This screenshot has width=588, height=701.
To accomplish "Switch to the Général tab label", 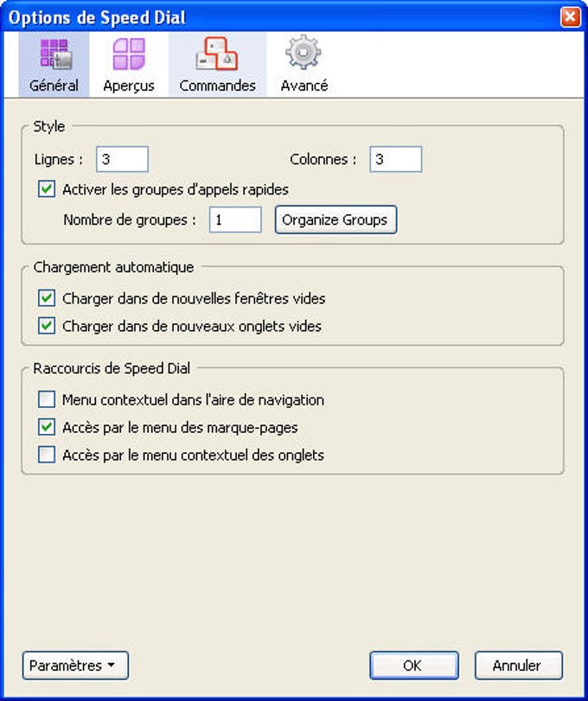I will [54, 86].
